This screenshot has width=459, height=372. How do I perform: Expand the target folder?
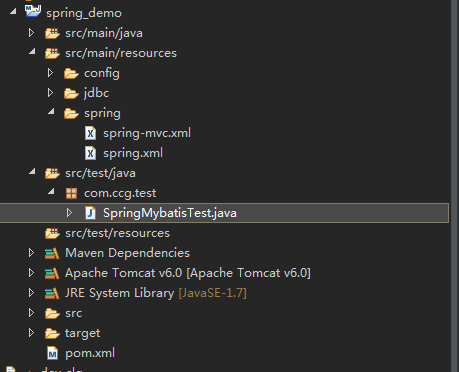(x=31, y=333)
